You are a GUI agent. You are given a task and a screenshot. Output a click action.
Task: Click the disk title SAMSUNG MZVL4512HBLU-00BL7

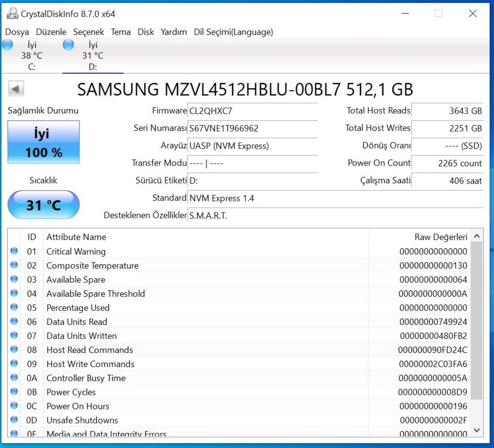[x=209, y=89]
